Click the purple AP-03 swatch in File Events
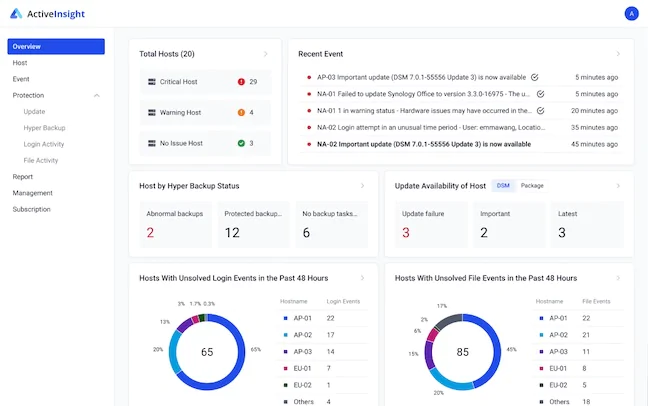The image size is (648, 406). pyautogui.click(x=541, y=352)
